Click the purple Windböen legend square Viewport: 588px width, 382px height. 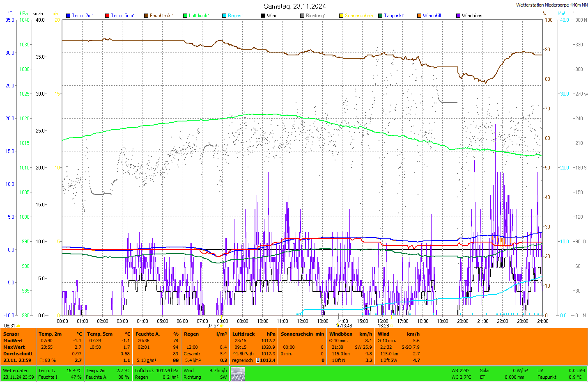coord(458,16)
